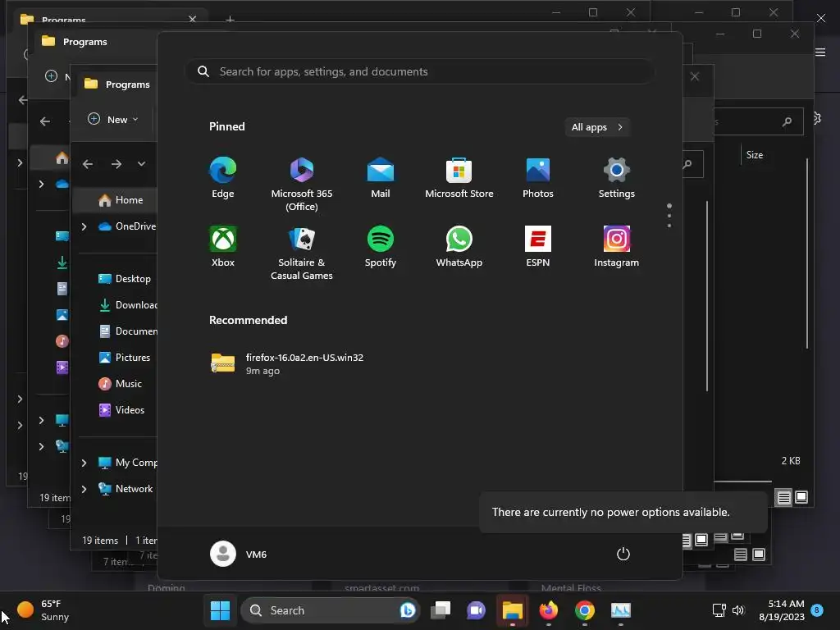Open the WhatsApp pinned app

(x=459, y=247)
